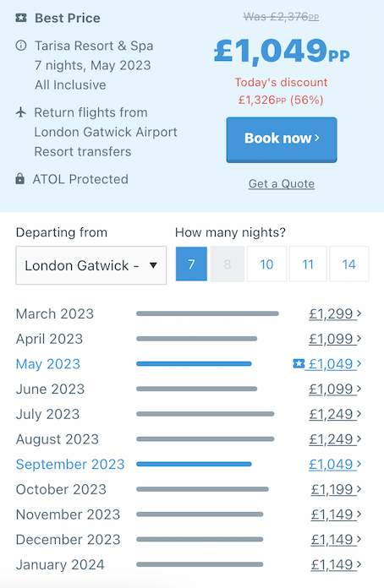Click the July 2023 price bar
Image resolution: width=384 pixels, height=588 pixels.
pos(206,414)
